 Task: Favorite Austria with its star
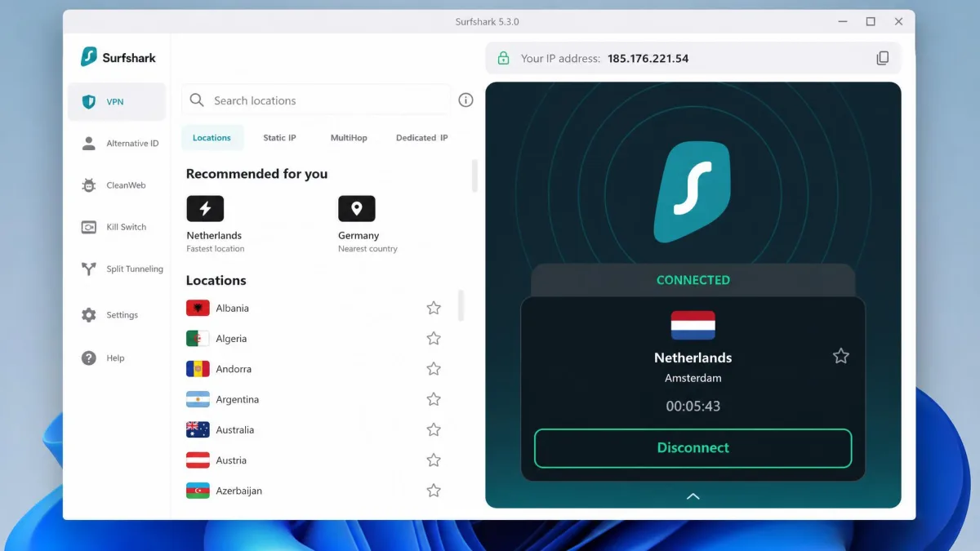(434, 460)
